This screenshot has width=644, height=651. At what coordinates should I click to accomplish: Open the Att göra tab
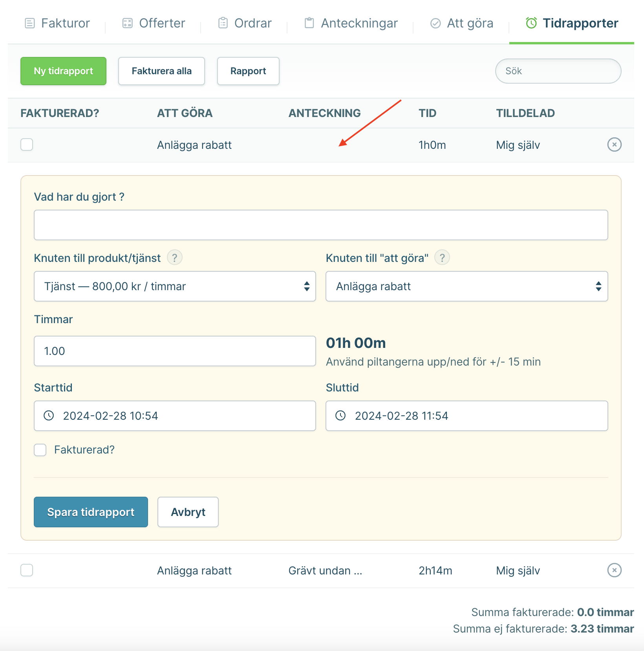coord(462,23)
